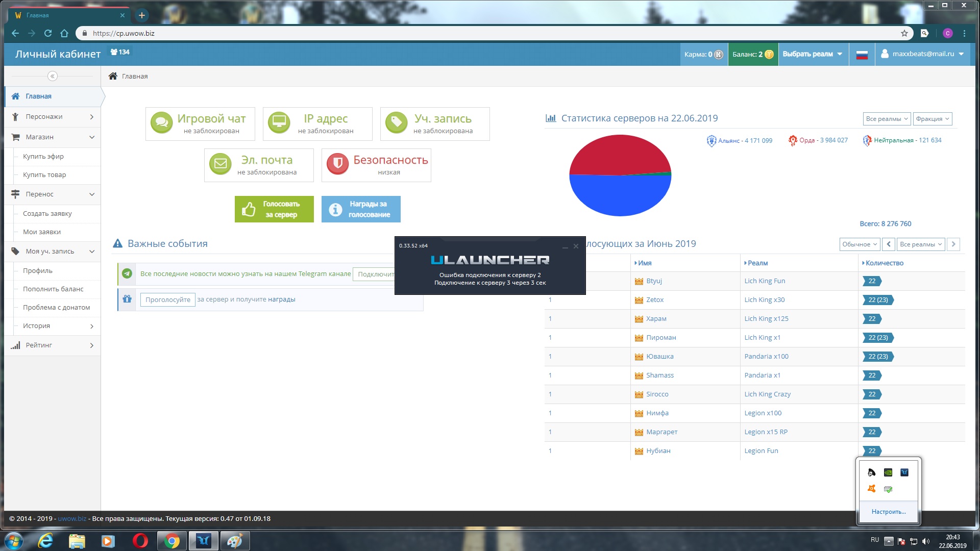Click the browser address bar

pos(459,33)
